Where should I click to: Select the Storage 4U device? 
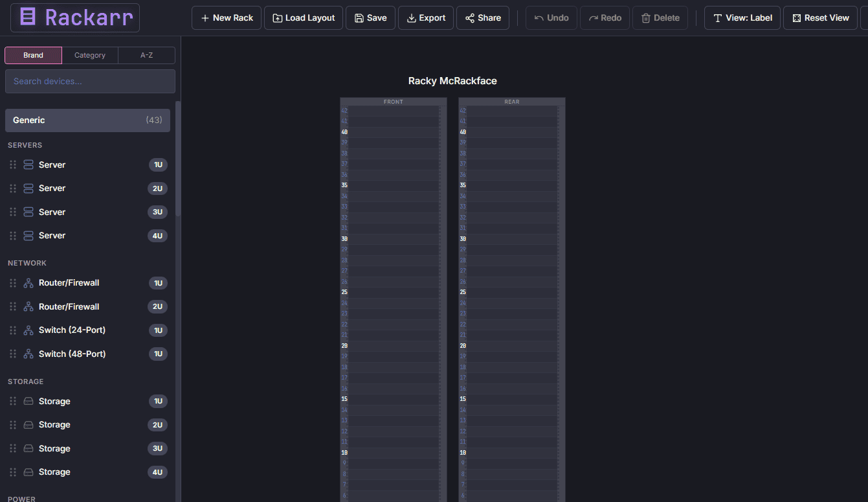click(54, 472)
